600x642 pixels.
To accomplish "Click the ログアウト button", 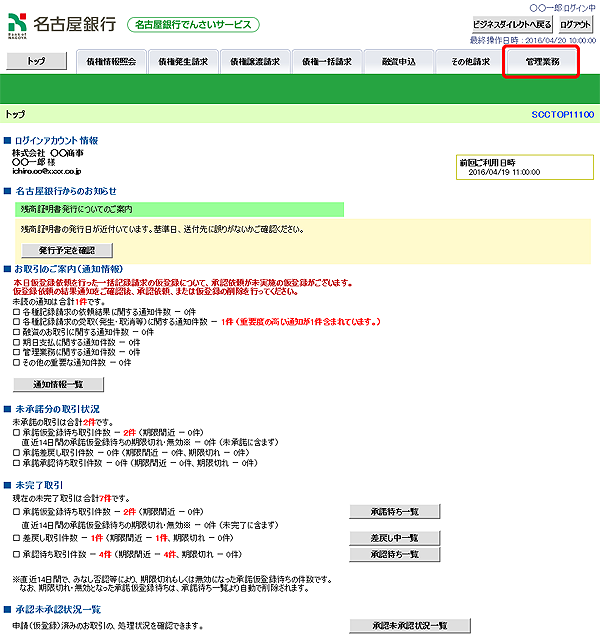I will [575, 25].
